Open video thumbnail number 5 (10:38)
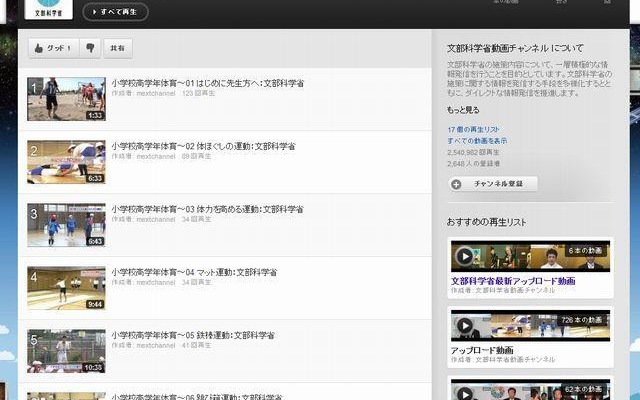 click(66, 351)
